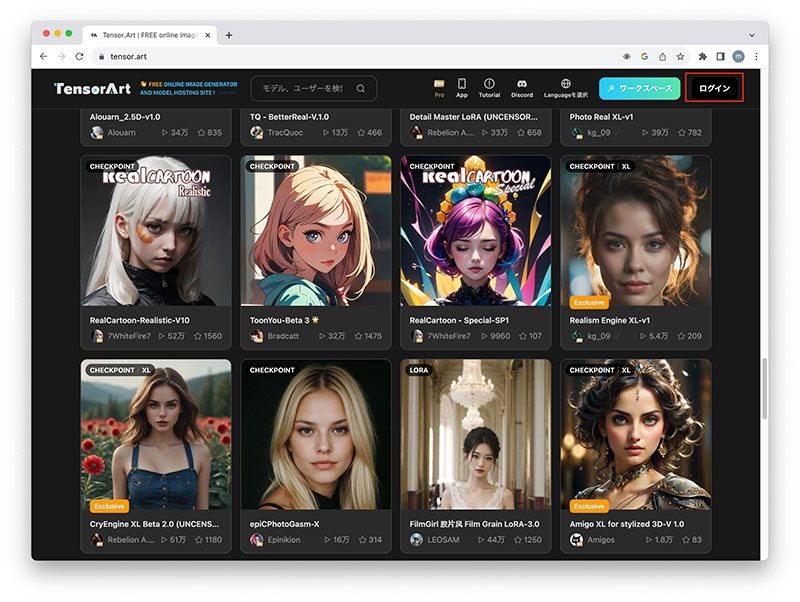Close the Tensor.Art browser tab

208,35
